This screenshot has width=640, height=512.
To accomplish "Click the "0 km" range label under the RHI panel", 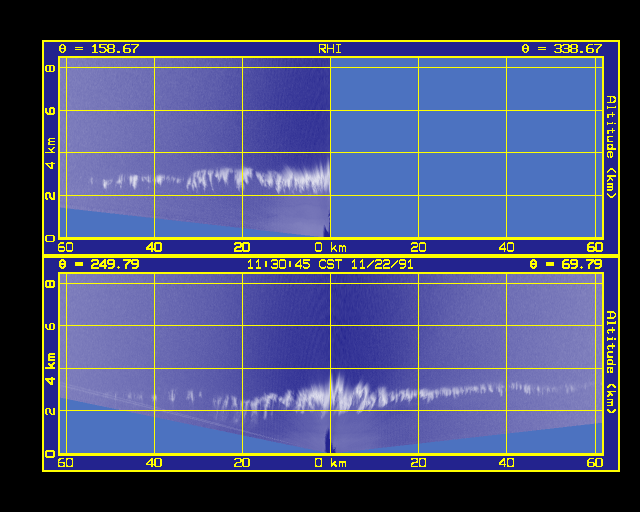I will tap(331, 247).
